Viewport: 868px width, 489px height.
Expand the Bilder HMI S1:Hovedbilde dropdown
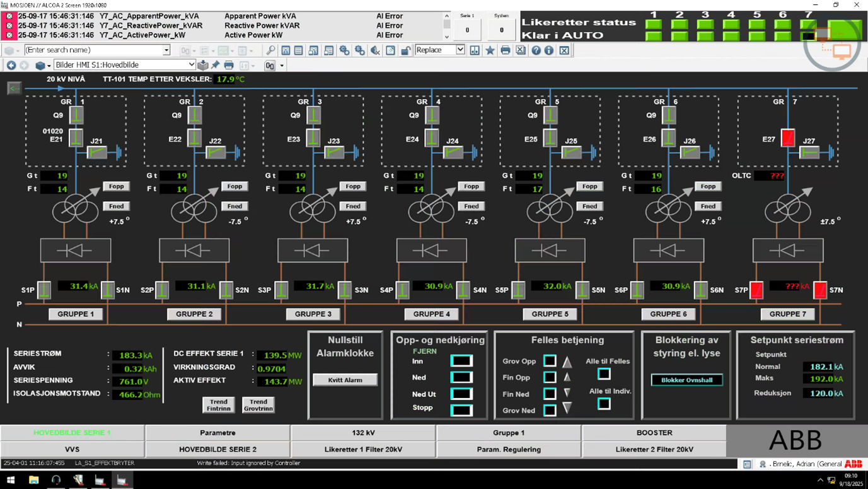(x=191, y=65)
